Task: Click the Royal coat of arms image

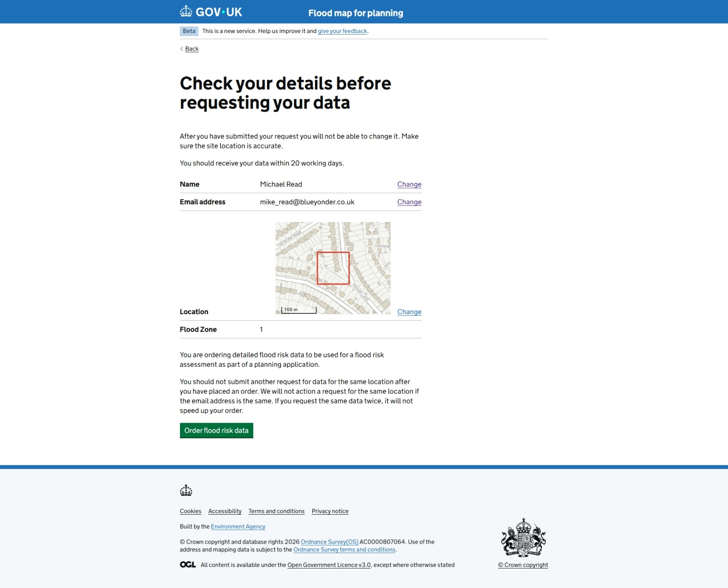Action: [523, 537]
